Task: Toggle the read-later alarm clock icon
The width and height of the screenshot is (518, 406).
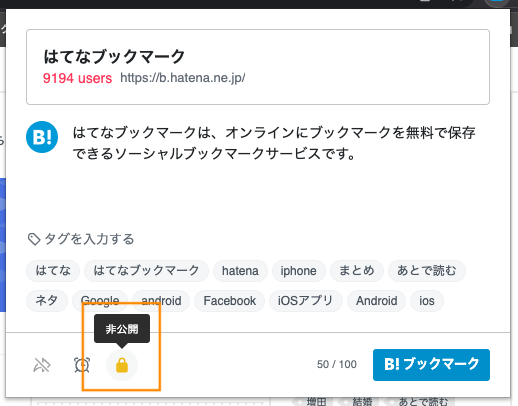Action: (x=82, y=365)
